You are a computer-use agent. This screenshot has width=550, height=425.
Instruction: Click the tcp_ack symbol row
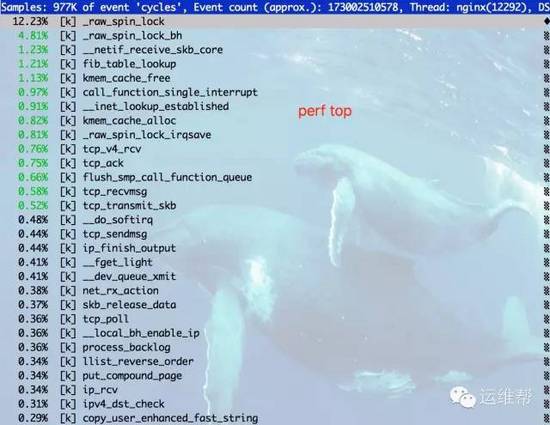point(275,163)
